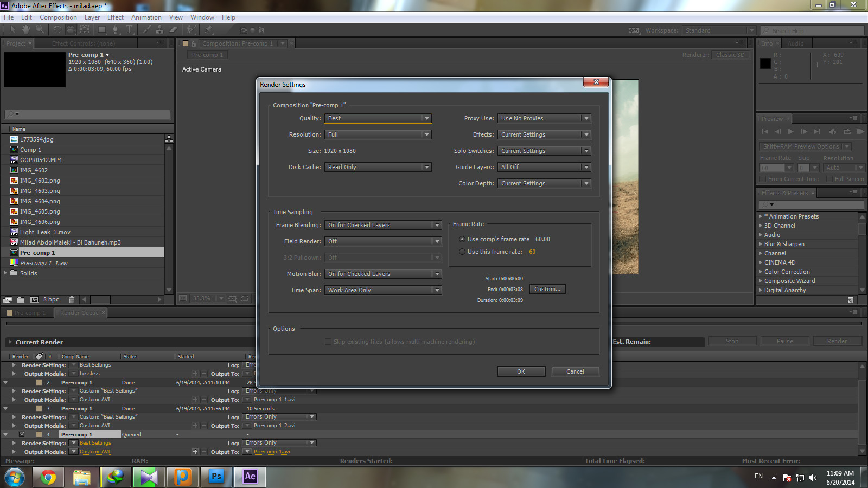The height and width of the screenshot is (488, 868).
Task: Select the Unified Camera tool
Action: click(x=72, y=29)
